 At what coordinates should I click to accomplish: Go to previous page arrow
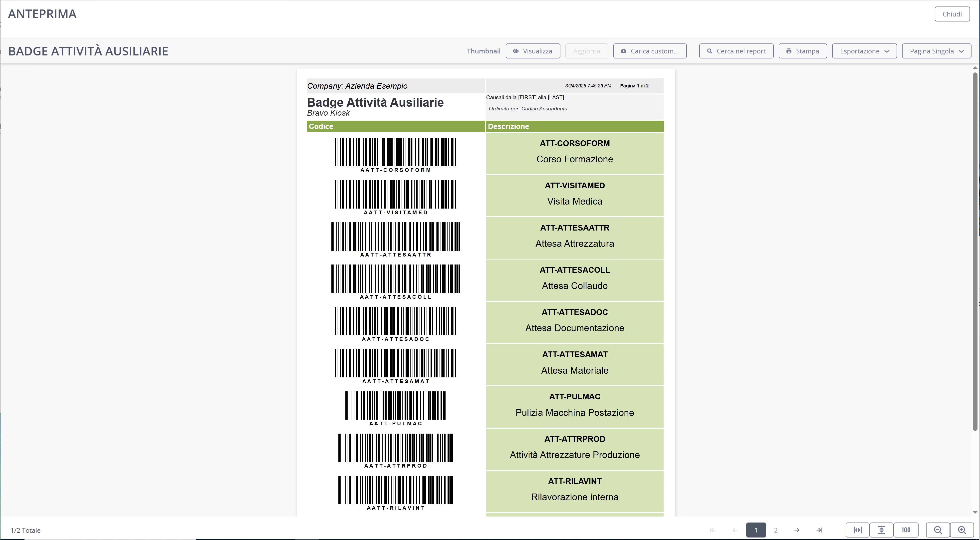click(x=735, y=530)
